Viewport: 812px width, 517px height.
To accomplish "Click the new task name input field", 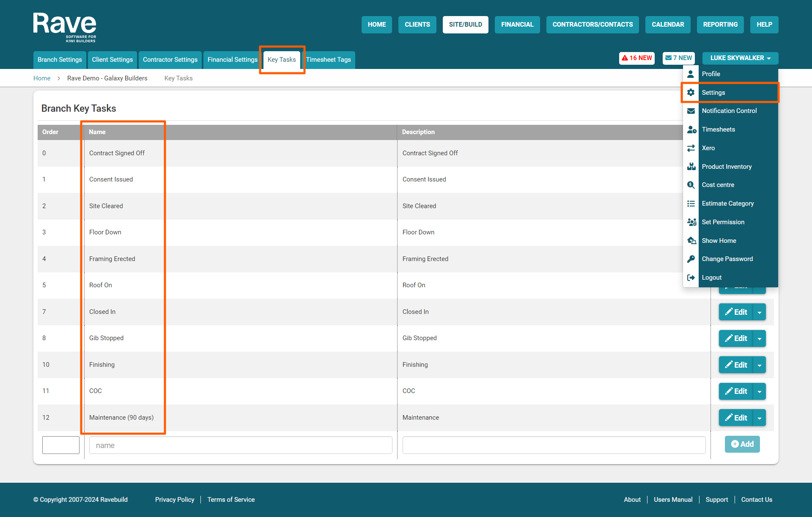I will (241, 445).
